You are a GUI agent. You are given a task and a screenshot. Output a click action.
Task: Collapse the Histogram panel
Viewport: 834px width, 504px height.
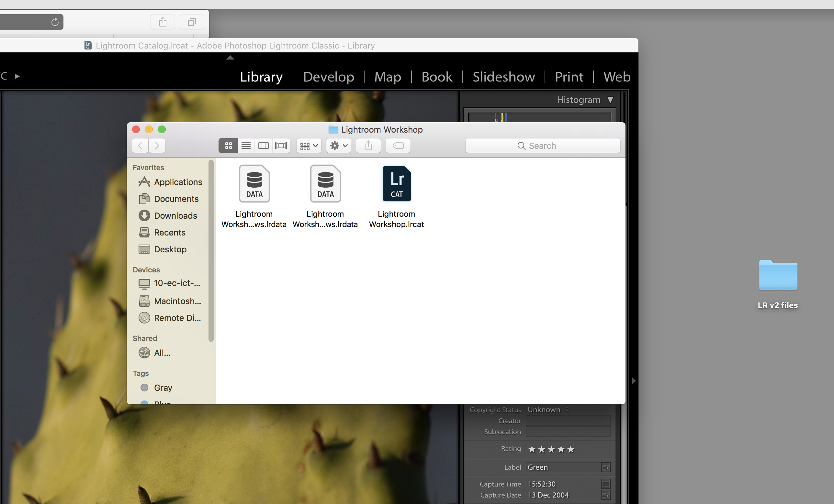[610, 100]
